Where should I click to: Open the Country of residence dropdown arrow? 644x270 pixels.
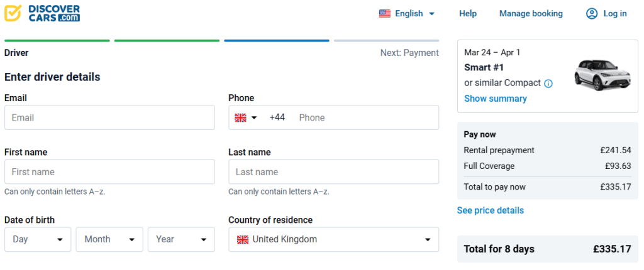click(428, 239)
